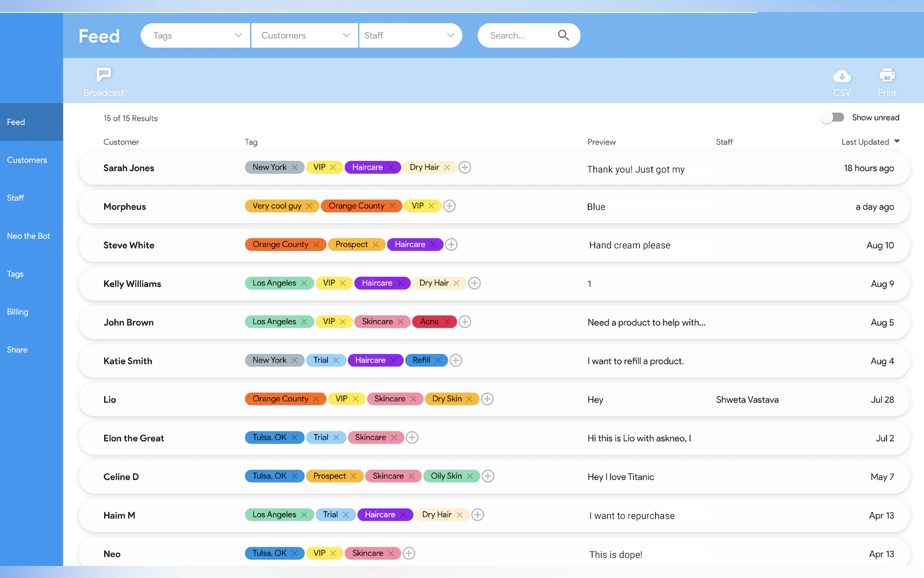Remove Refill tag from Katie Smith
This screenshot has height=578, width=924.
[438, 360]
